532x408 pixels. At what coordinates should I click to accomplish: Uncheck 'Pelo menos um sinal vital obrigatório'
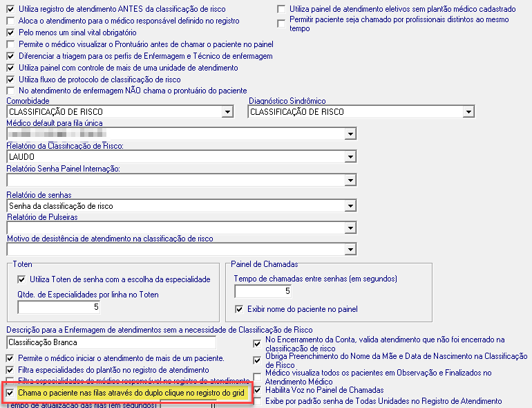pyautogui.click(x=10, y=33)
